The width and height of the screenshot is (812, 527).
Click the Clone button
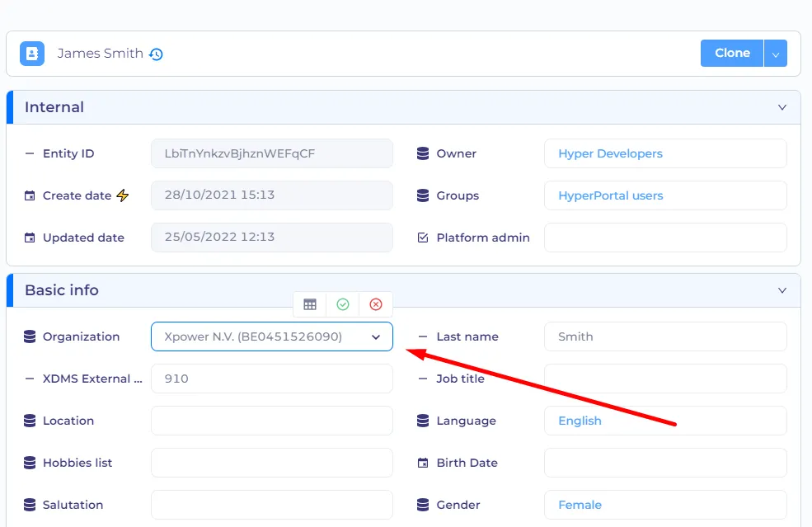click(732, 54)
